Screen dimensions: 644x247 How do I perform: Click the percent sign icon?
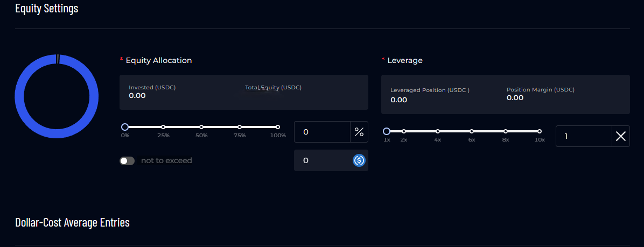(x=359, y=132)
